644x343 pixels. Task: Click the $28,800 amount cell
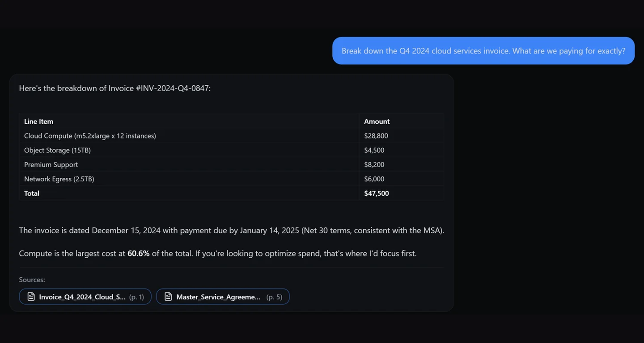(x=376, y=136)
